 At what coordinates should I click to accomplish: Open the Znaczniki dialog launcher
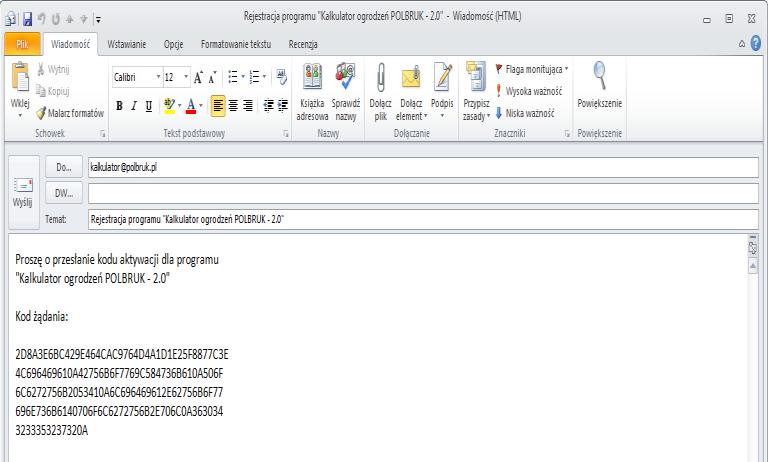(x=567, y=134)
